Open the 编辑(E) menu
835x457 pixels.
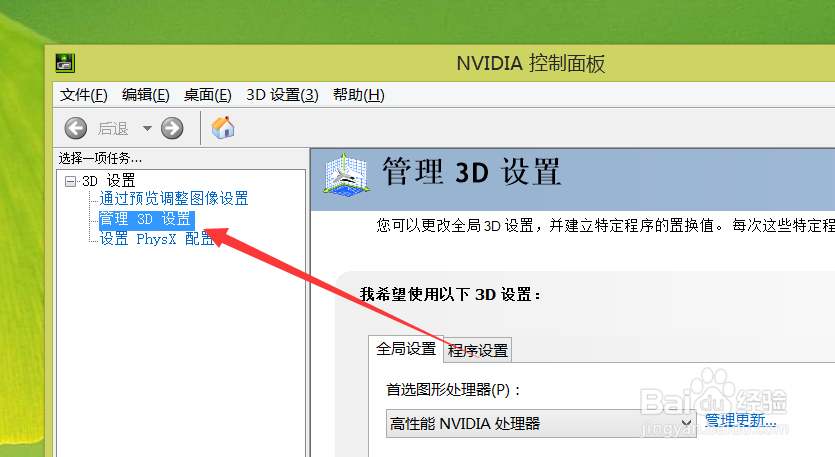pos(145,95)
